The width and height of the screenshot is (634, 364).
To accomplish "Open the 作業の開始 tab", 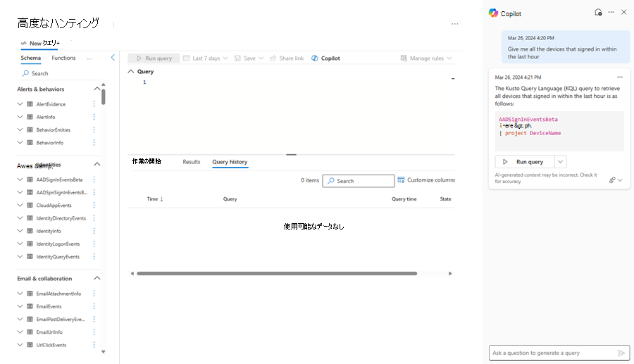I will 147,162.
